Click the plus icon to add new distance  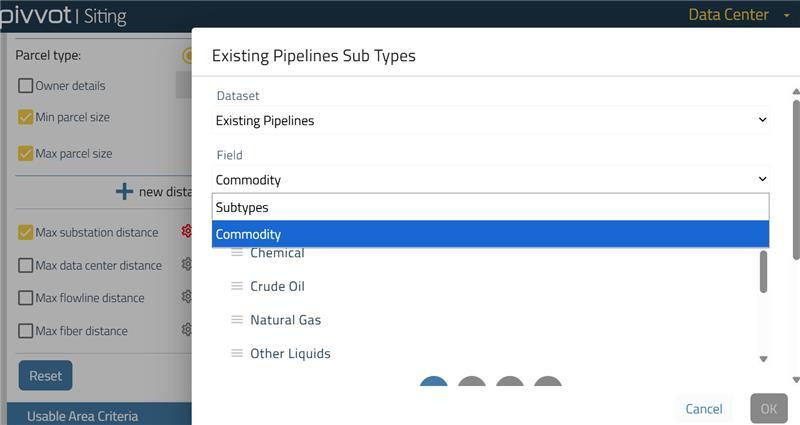click(124, 191)
